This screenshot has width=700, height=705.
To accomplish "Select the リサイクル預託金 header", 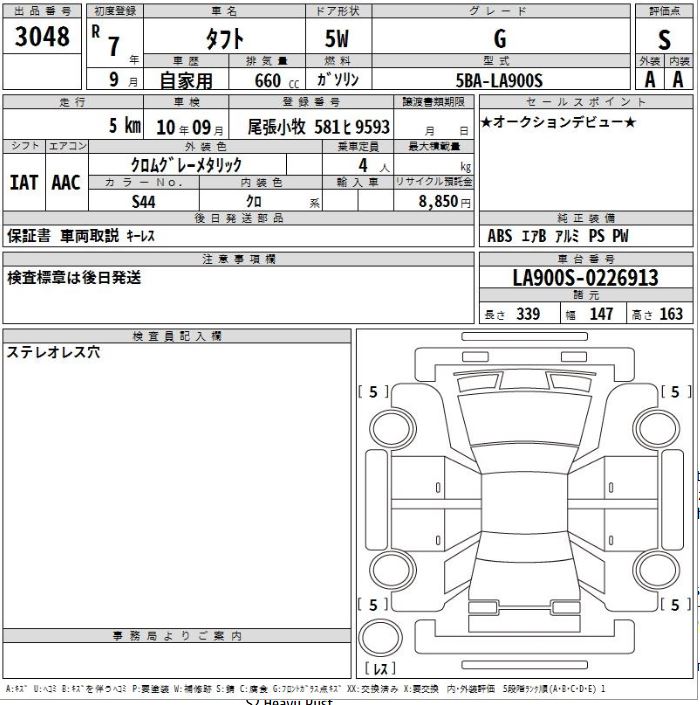I will [433, 182].
